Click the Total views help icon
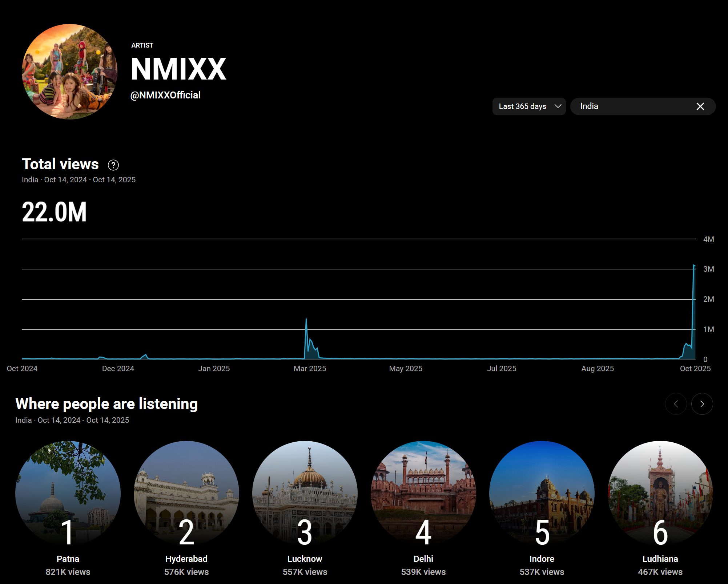Viewport: 728px width, 584px height. (x=113, y=165)
